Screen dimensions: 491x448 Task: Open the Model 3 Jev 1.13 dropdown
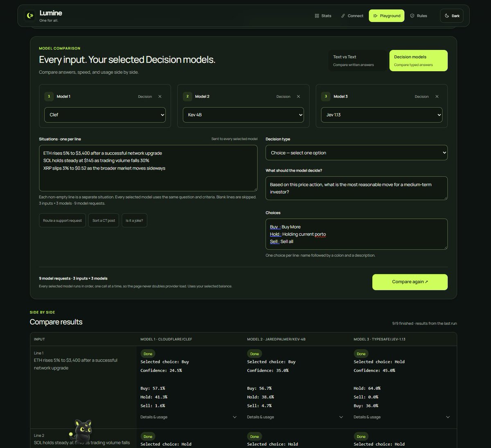[382, 115]
